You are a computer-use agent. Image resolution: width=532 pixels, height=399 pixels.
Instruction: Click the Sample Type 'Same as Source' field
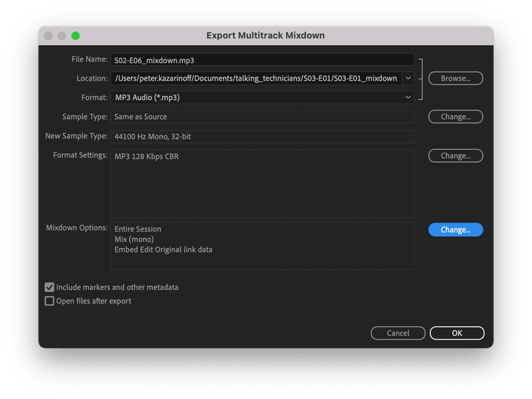(262, 117)
